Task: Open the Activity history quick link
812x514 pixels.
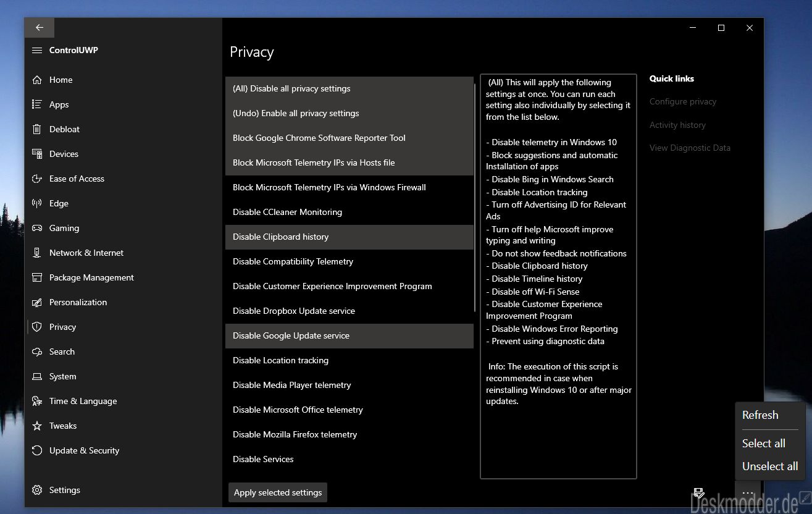Action: click(677, 125)
